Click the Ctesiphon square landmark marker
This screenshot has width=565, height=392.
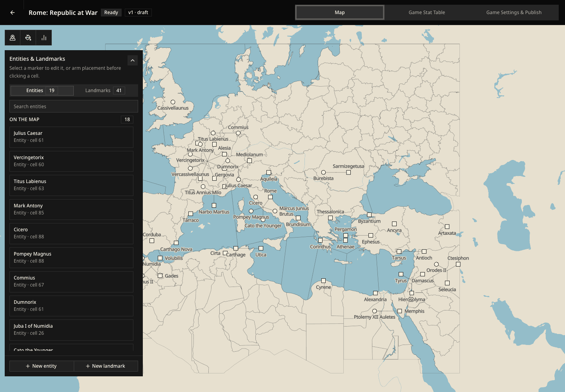(x=458, y=264)
